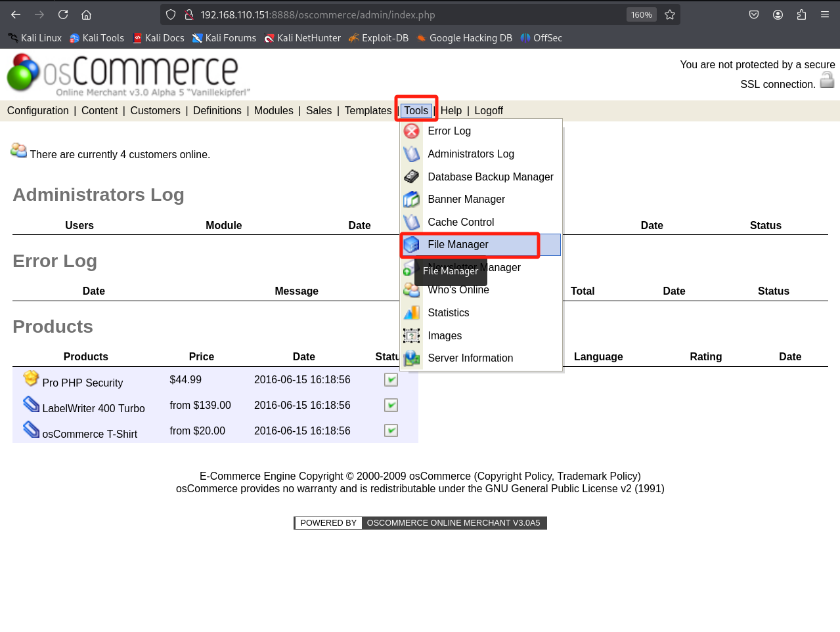
Task: Click the Database Backup Manager disk icon
Action: (x=411, y=177)
